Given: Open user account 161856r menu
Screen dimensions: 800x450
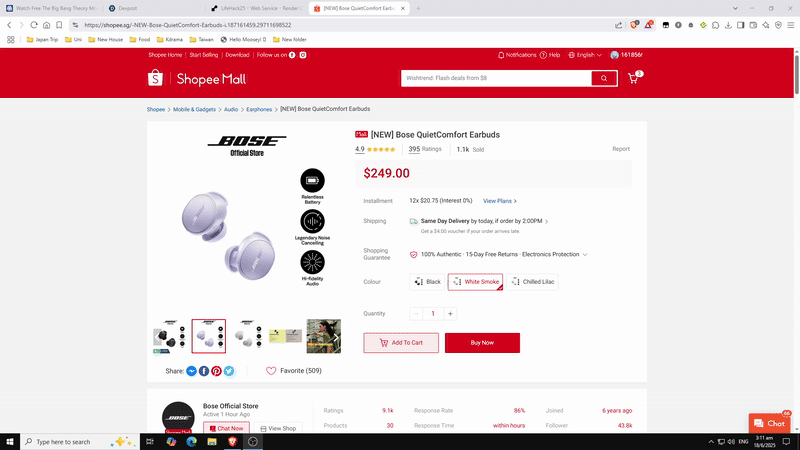Looking at the screenshot, I should point(626,55).
